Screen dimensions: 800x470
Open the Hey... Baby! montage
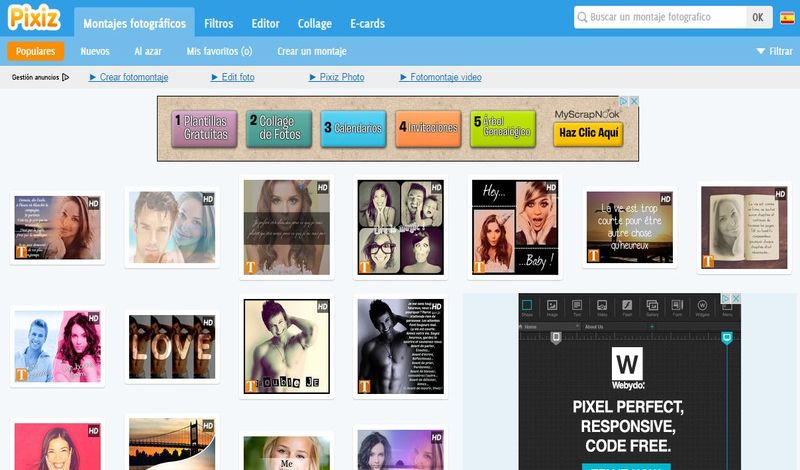click(515, 228)
